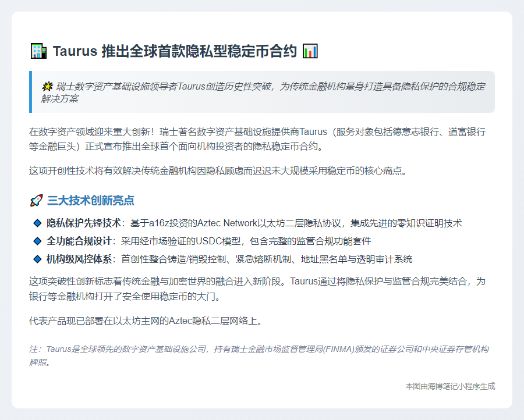Click the blue diamond bullet before 机构级风控体系
Screen dimensions: 524x420
coord(37,259)
